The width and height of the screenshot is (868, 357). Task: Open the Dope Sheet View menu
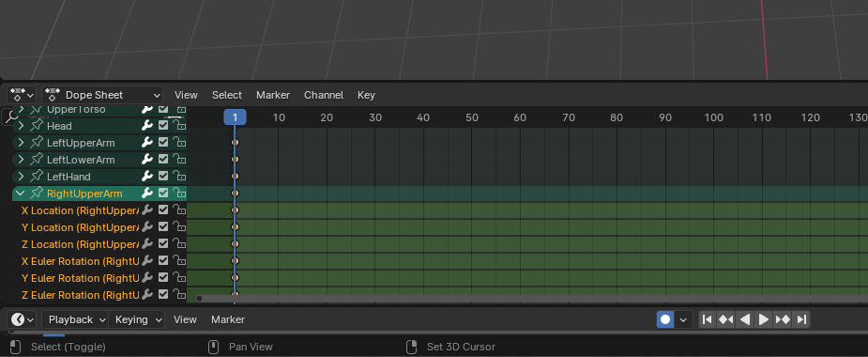pyautogui.click(x=186, y=95)
